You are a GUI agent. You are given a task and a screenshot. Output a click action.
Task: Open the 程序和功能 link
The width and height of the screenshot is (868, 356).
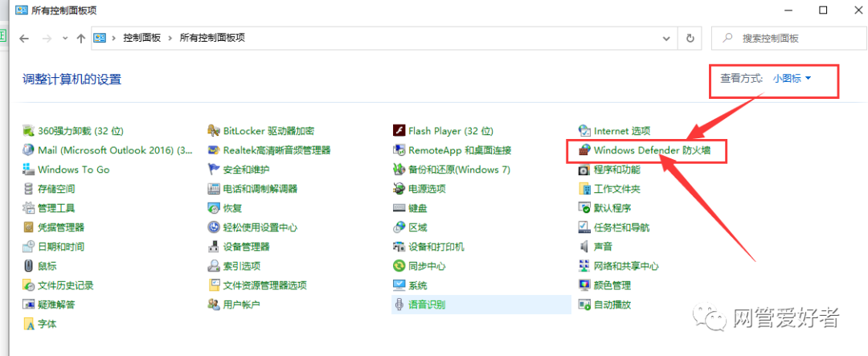click(617, 170)
